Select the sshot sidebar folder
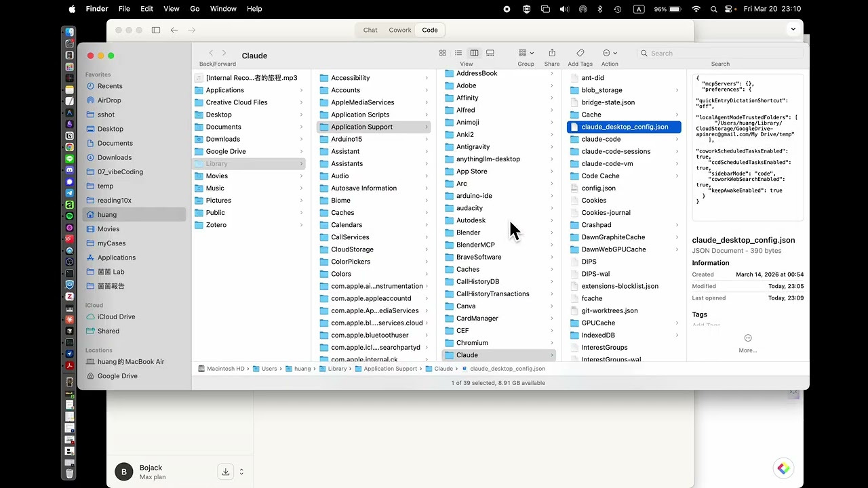Screen dimensions: 868x488 [x=106, y=115]
